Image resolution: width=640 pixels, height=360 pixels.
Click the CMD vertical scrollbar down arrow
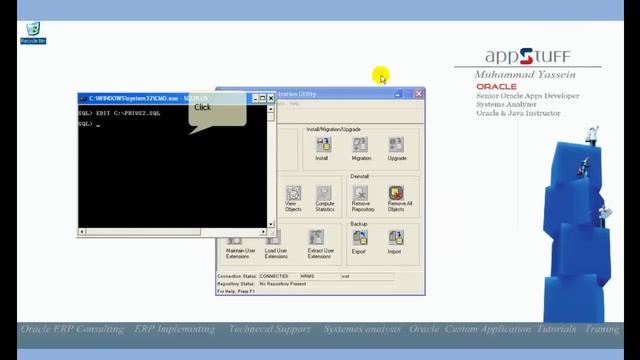click(271, 224)
